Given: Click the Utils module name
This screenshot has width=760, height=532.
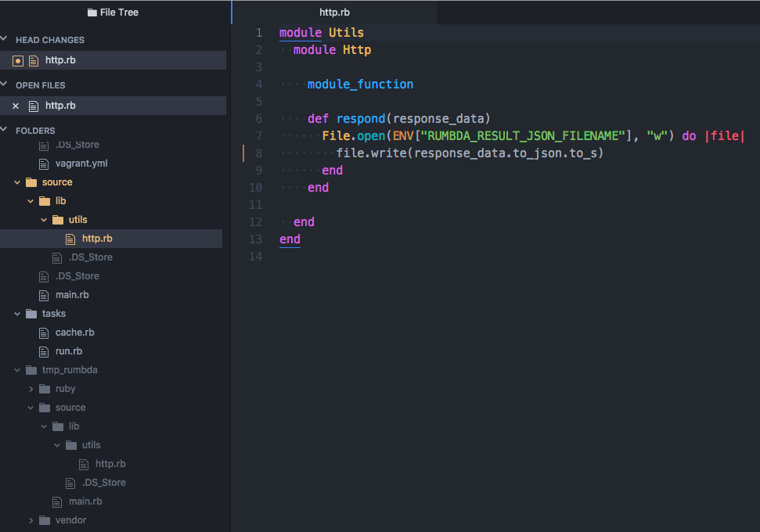Looking at the screenshot, I should pos(346,33).
